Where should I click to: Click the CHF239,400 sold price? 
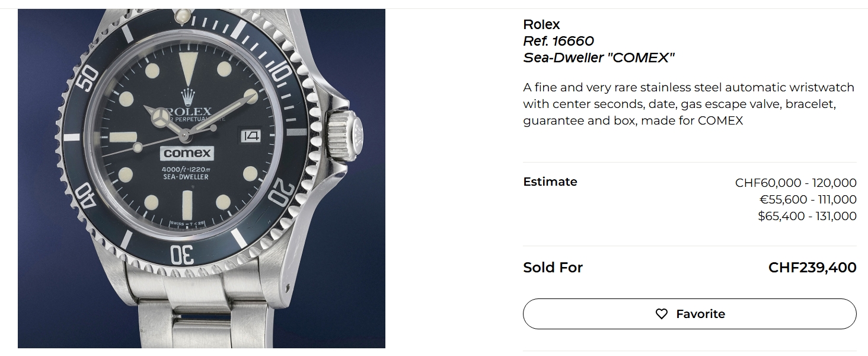coord(812,268)
